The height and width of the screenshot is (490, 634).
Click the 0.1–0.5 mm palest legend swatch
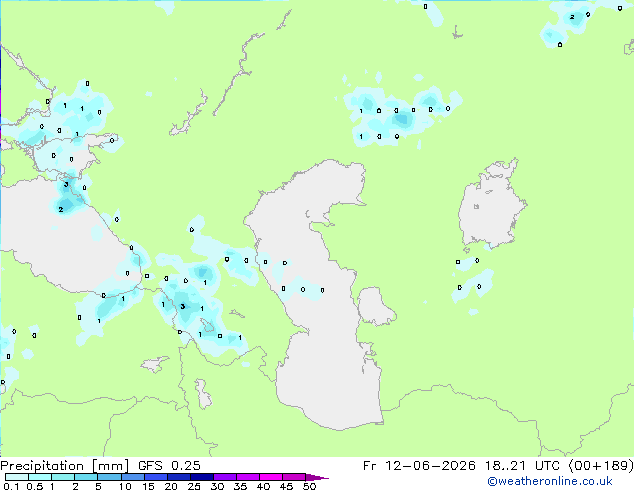coord(17,477)
